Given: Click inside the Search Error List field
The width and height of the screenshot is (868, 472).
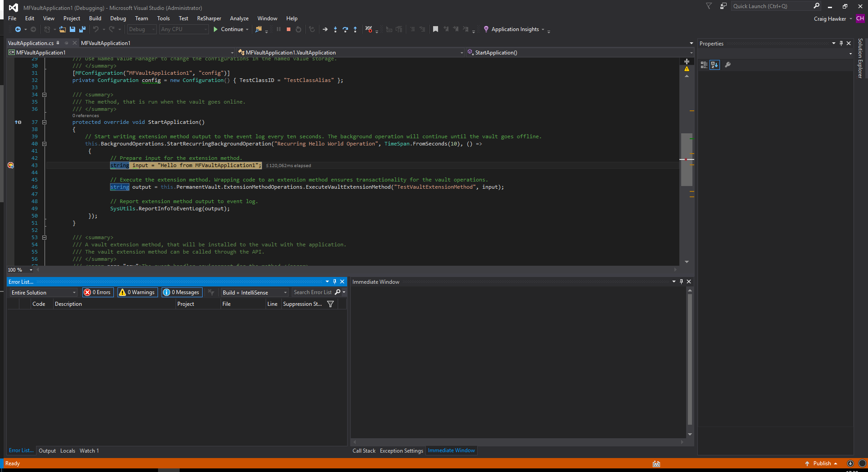Looking at the screenshot, I should (x=314, y=292).
